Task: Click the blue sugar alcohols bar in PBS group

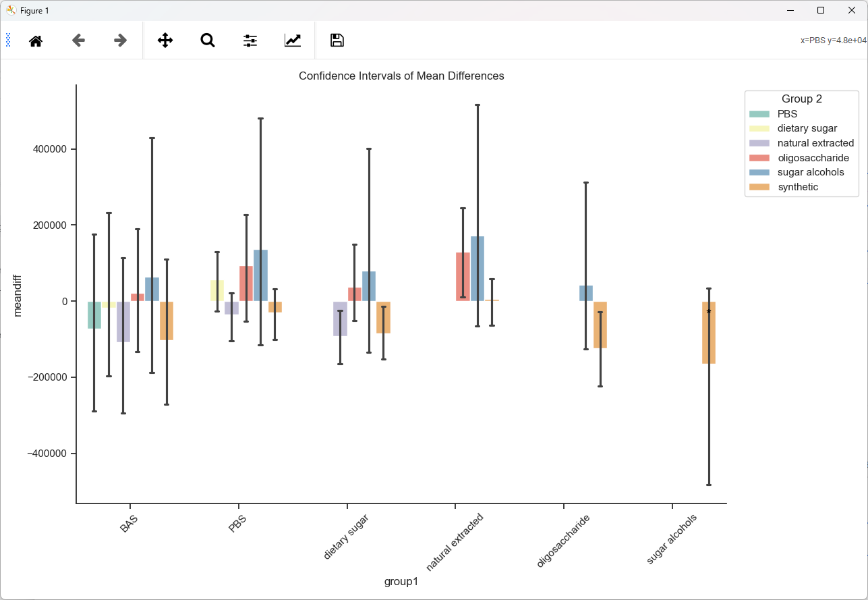Action: click(x=261, y=275)
